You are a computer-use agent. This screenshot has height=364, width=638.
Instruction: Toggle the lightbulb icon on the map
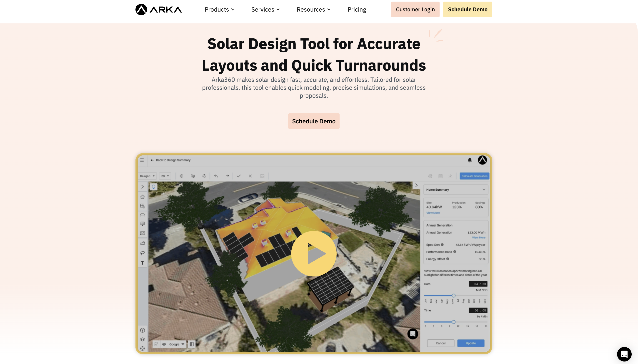click(153, 187)
